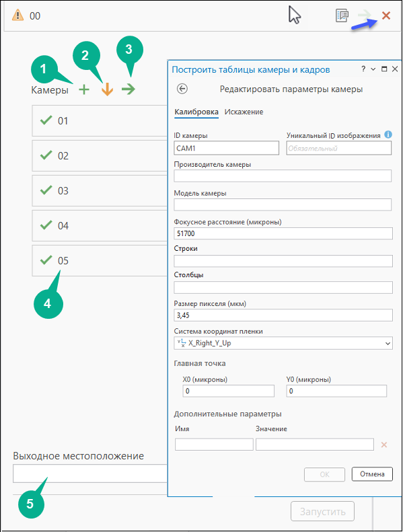The image size is (403, 532).
Task: Open the log list icon in top bar
Action: pos(342,15)
